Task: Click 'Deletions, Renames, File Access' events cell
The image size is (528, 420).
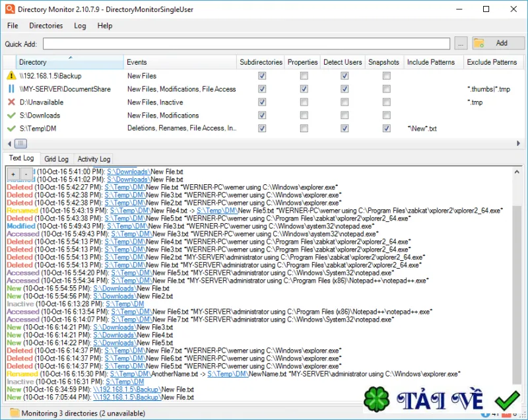Action: pos(182,128)
